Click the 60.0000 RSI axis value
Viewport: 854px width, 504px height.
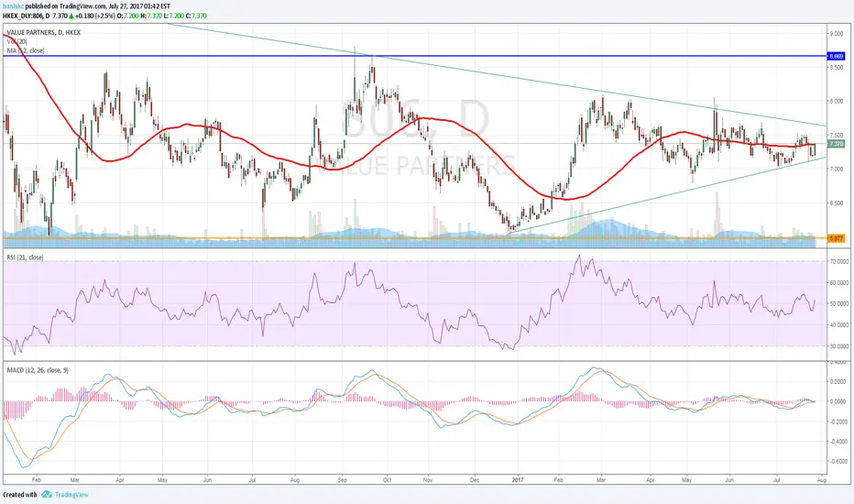838,283
